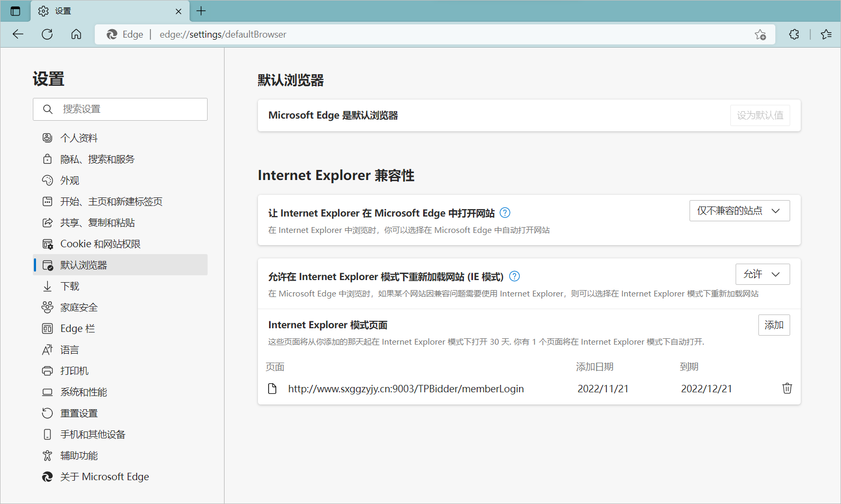This screenshot has width=841, height=504.
Task: Click the browser back arrow
Action: [x=18, y=34]
